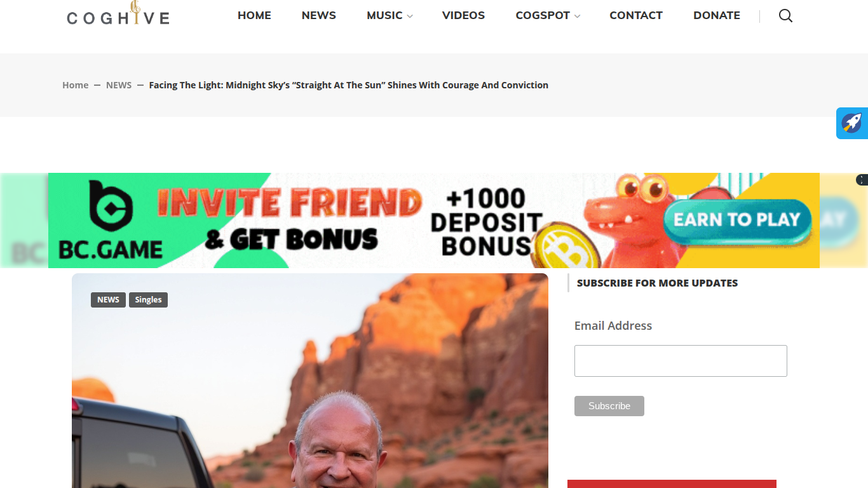Viewport: 868px width, 488px height.
Task: Click the BC.GAME logo in banner
Action: pos(111,220)
